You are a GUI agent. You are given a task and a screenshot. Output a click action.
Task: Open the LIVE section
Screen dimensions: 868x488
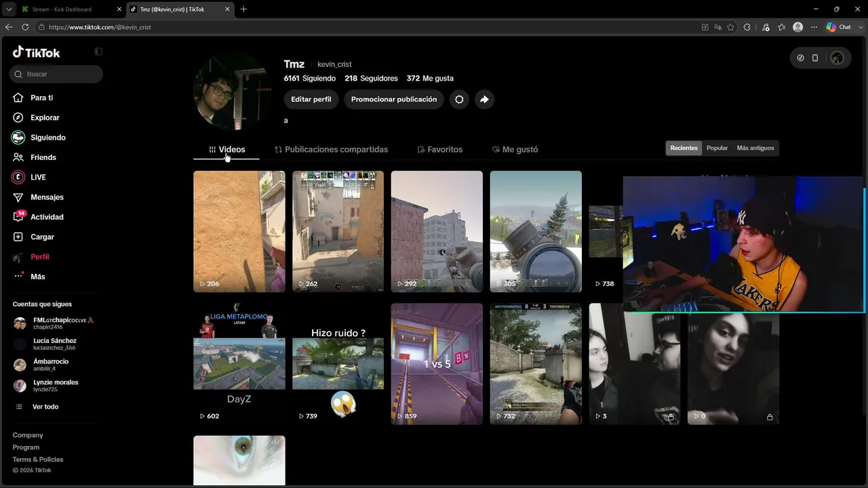tap(38, 177)
